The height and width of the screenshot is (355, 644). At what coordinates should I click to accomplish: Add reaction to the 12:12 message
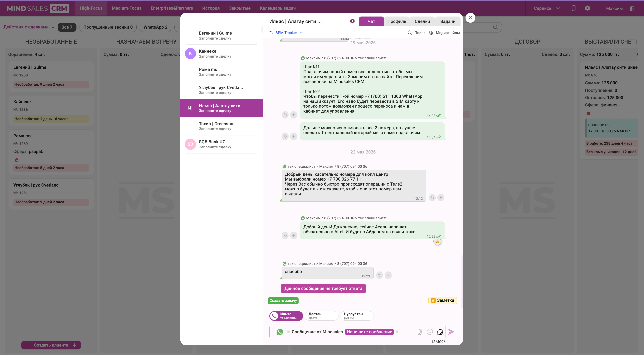click(441, 197)
